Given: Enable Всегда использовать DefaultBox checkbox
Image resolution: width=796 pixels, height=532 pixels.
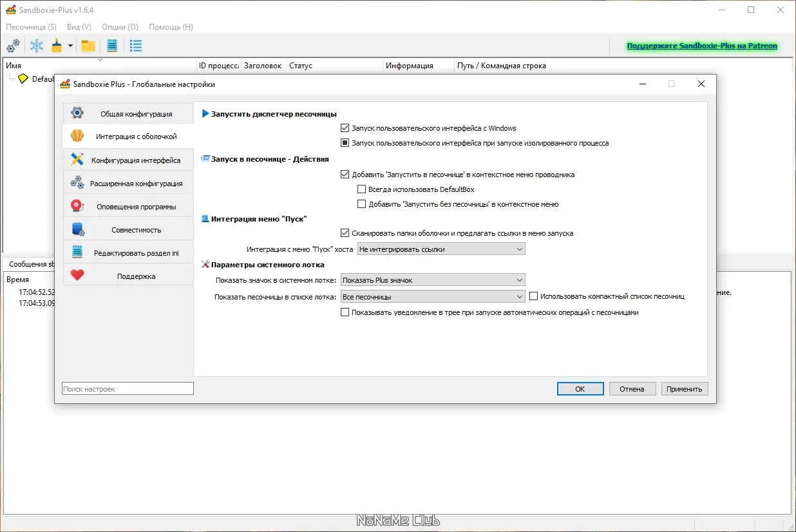Looking at the screenshot, I should [361, 189].
